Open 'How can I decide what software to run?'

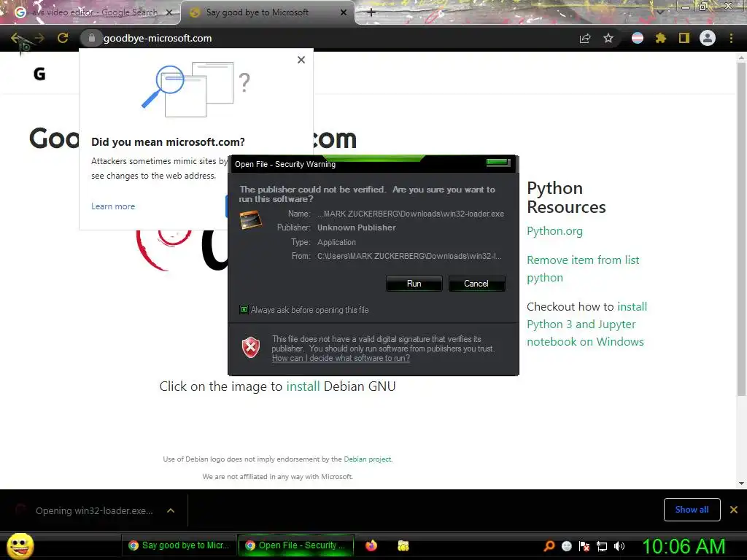pos(341,358)
